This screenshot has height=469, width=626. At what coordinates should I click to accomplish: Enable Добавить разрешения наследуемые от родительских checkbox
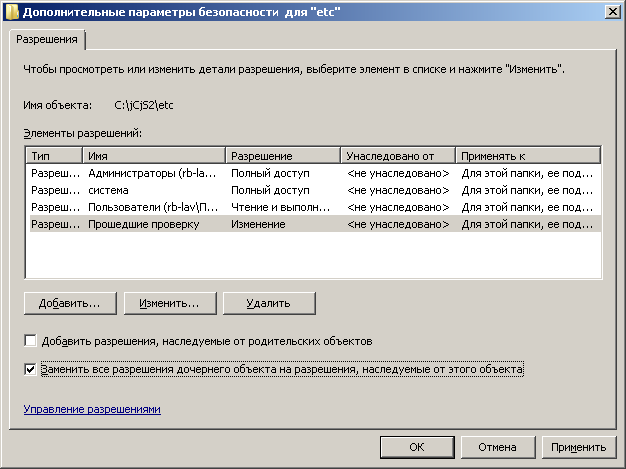point(30,341)
